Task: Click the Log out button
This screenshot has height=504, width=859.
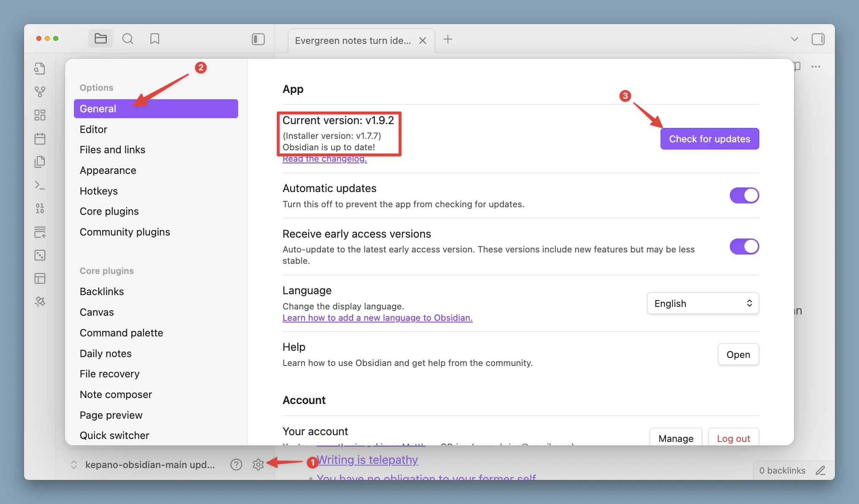Action: tap(733, 438)
